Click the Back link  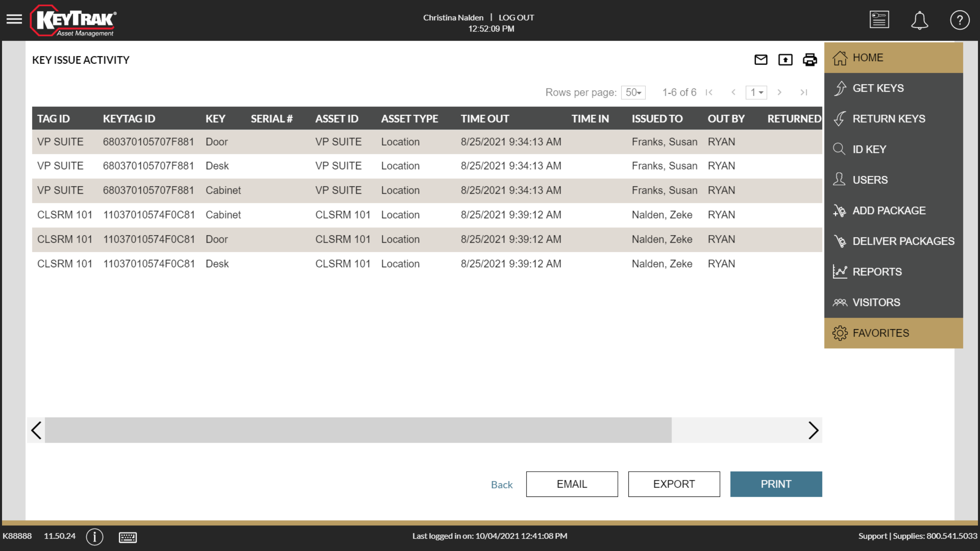coord(502,484)
